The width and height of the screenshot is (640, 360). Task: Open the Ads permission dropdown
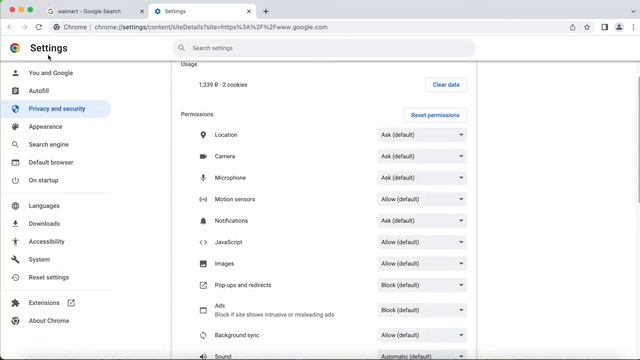tap(422, 310)
